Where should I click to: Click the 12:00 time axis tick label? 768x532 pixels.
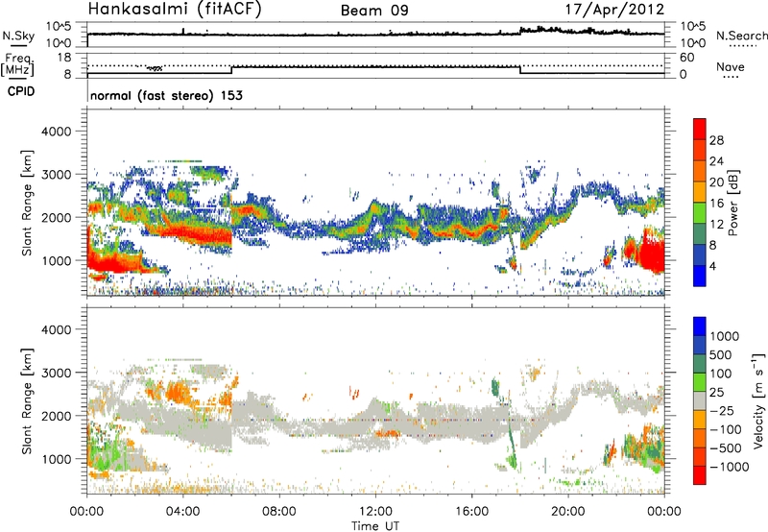coord(375,512)
